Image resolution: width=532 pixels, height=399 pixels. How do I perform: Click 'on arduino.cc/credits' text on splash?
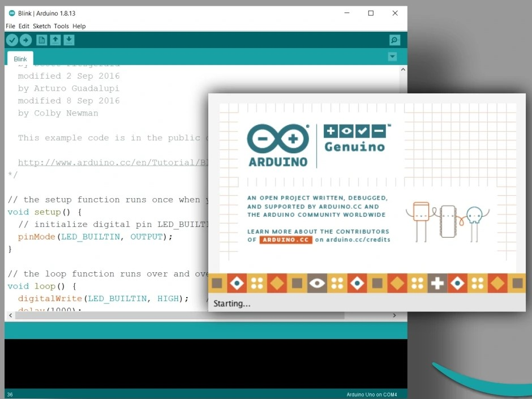coord(353,239)
